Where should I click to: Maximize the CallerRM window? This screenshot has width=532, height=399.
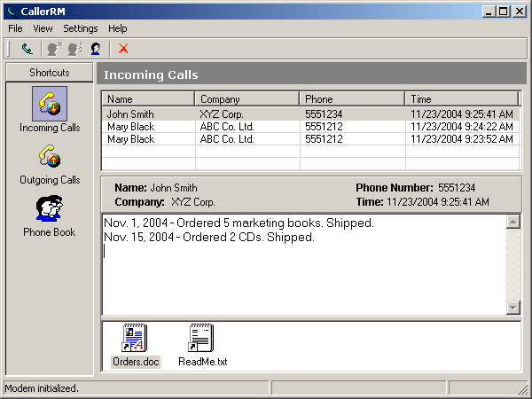click(x=504, y=12)
